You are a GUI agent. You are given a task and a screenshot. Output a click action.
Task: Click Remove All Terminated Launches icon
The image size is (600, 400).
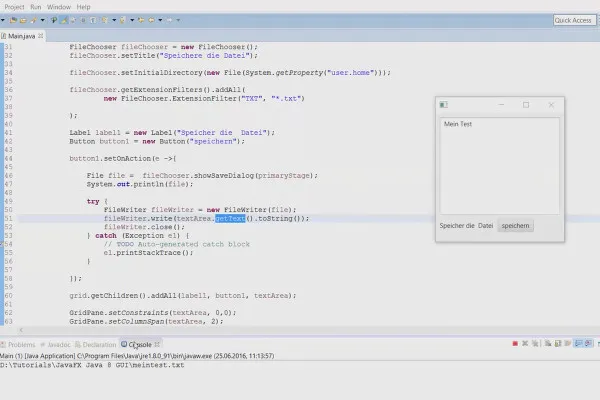click(x=535, y=344)
